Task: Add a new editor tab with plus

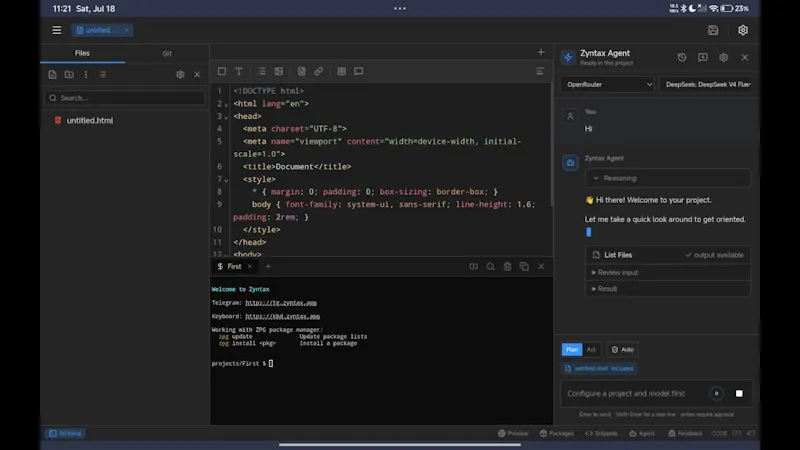Action: (541, 52)
